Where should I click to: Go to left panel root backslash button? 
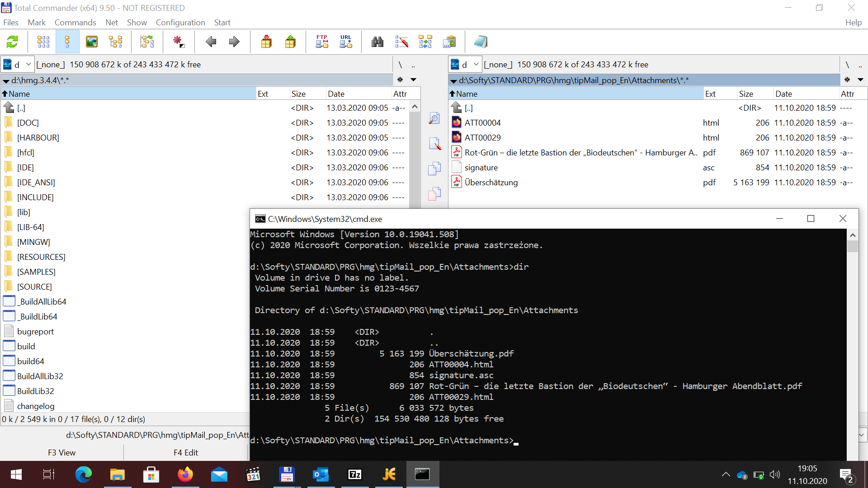[400, 65]
